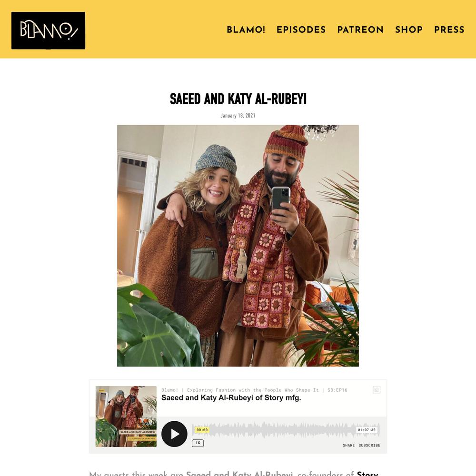Click SUBSCRIBE in the audio player
Viewport: 476px width, 476px height.
click(369, 446)
